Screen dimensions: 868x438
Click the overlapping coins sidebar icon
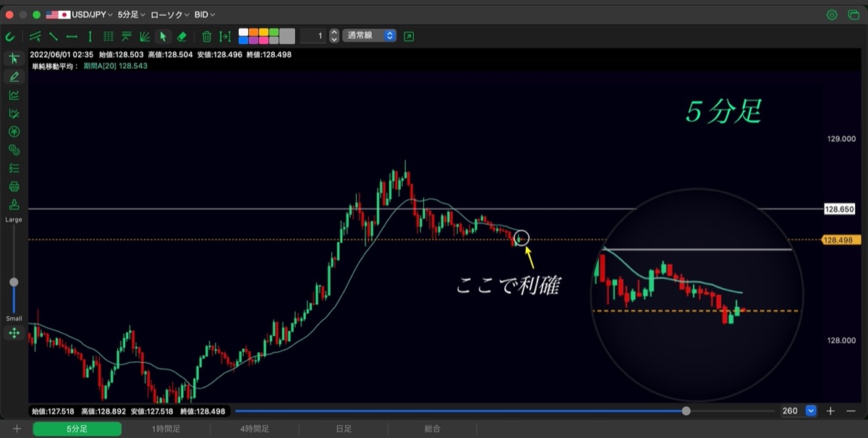(14, 150)
